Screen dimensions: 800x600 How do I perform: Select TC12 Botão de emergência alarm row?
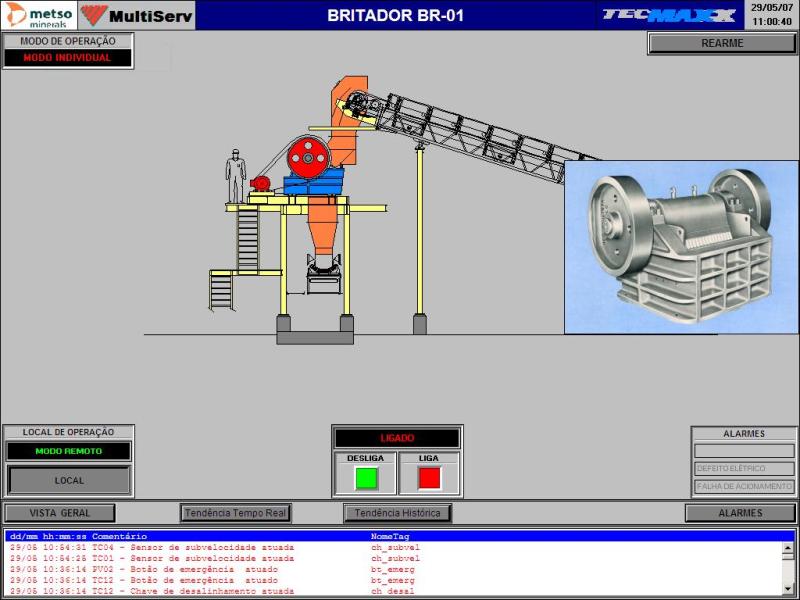click(394, 580)
